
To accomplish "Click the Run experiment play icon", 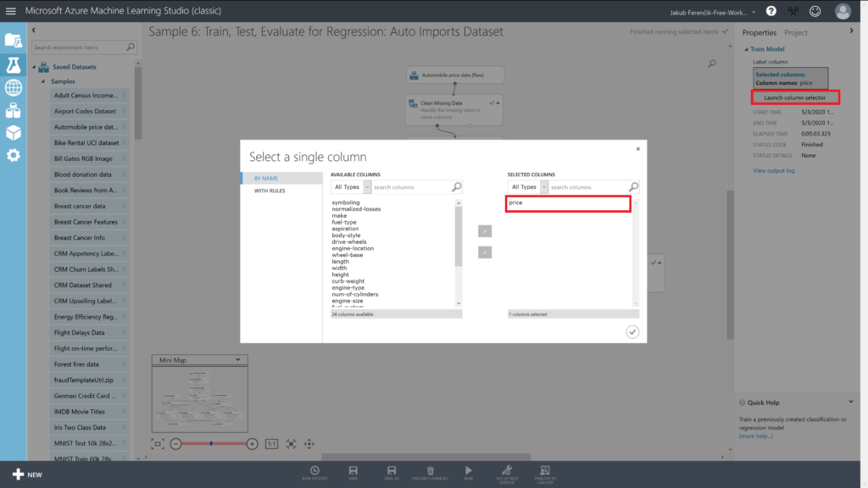I will pos(469,471).
